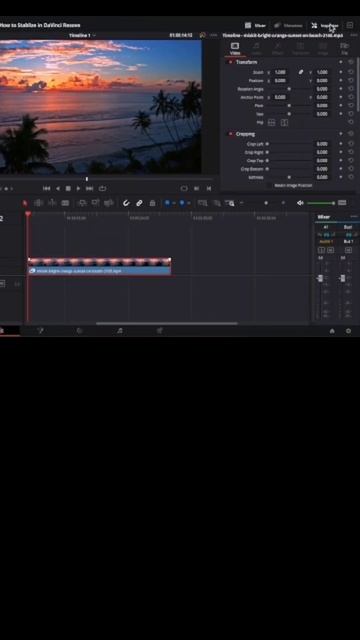Open the Flag color dropdown arrow

[173, 203]
